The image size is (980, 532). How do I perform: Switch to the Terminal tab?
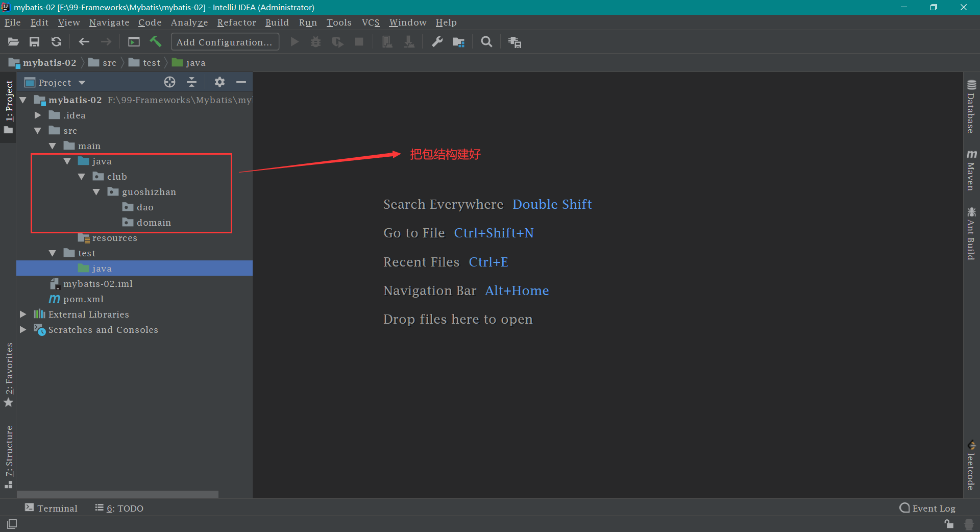52,508
